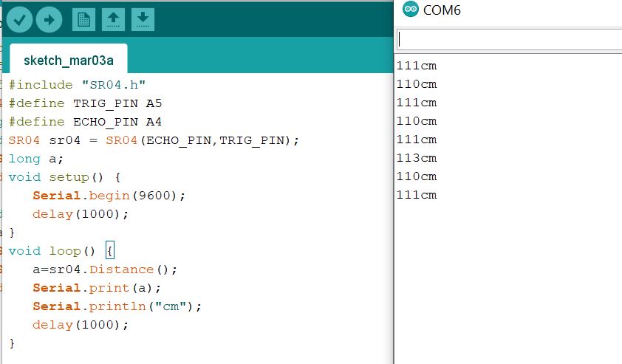
Task: Click the 'long a;' line
Action: (35, 159)
